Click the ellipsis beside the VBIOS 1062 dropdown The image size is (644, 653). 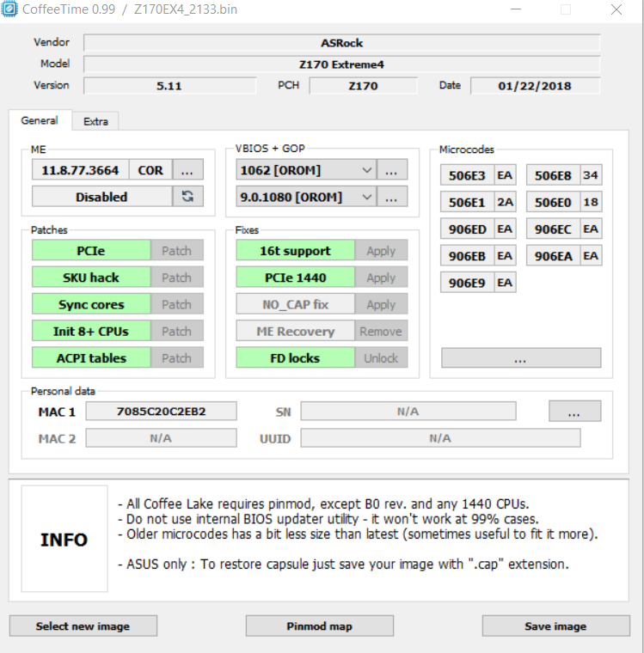point(391,170)
